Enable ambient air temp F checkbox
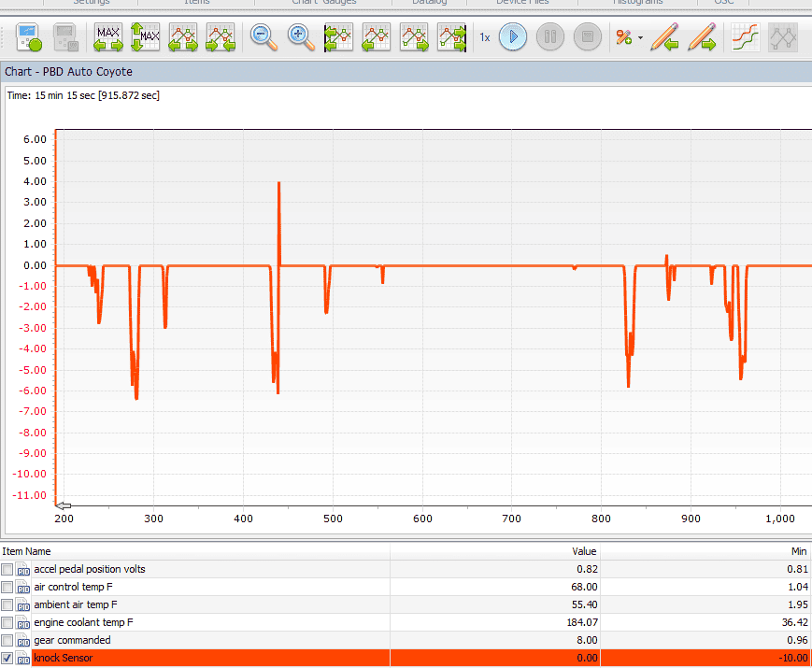The width and height of the screenshot is (812, 668). point(7,604)
